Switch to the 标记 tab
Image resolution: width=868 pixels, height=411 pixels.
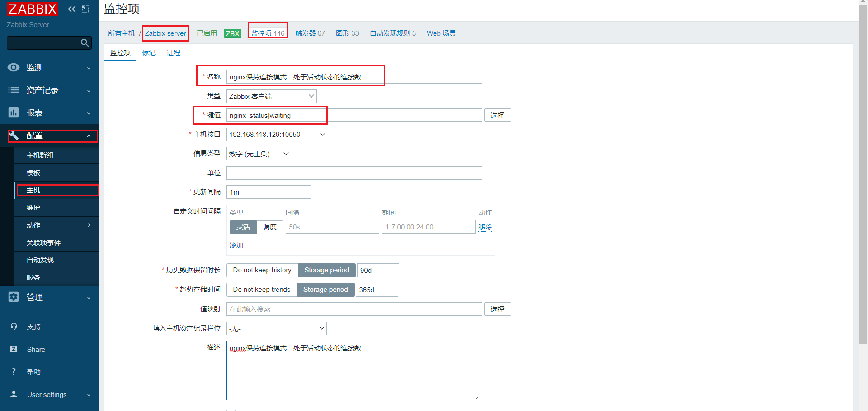click(x=148, y=53)
